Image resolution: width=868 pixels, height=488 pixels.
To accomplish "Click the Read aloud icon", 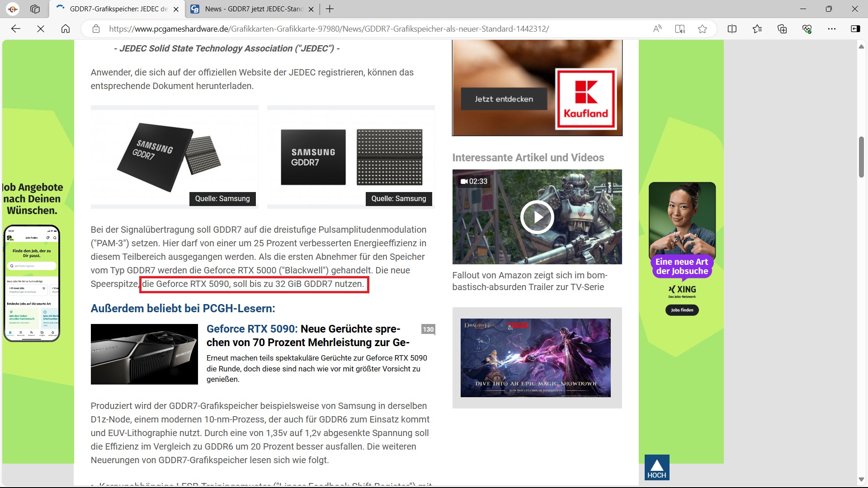I will tap(657, 29).
